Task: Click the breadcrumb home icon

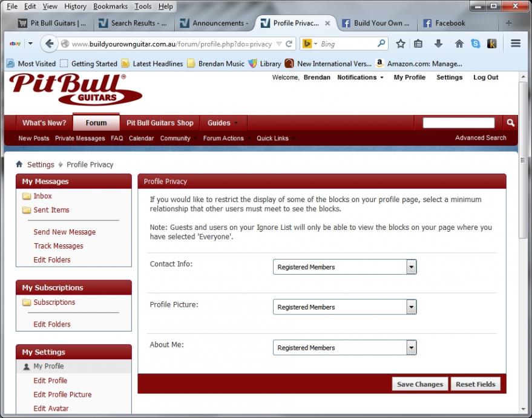Action: 19,165
